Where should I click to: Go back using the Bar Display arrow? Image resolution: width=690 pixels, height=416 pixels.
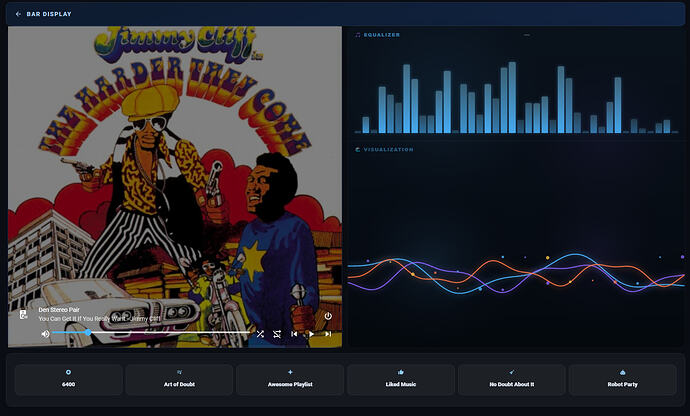click(18, 14)
